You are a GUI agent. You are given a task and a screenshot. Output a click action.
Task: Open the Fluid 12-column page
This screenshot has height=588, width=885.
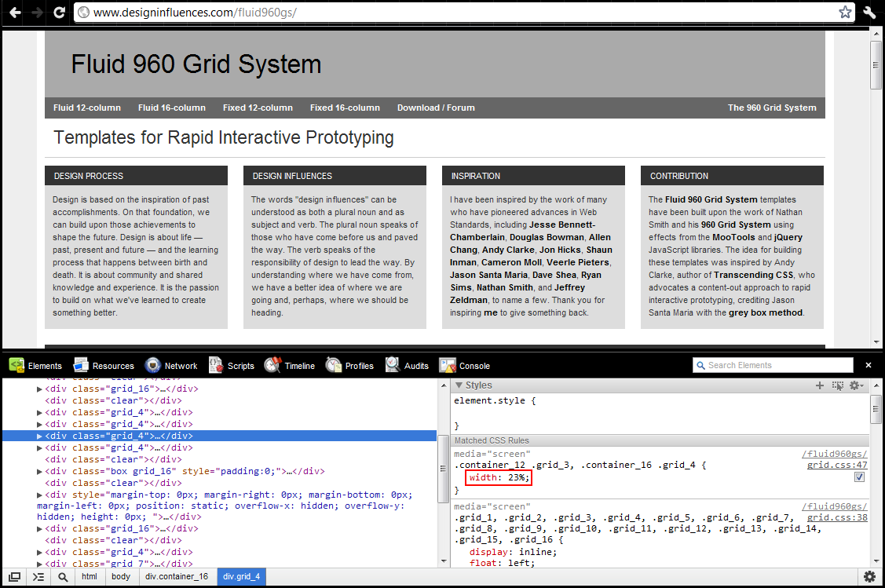point(87,108)
